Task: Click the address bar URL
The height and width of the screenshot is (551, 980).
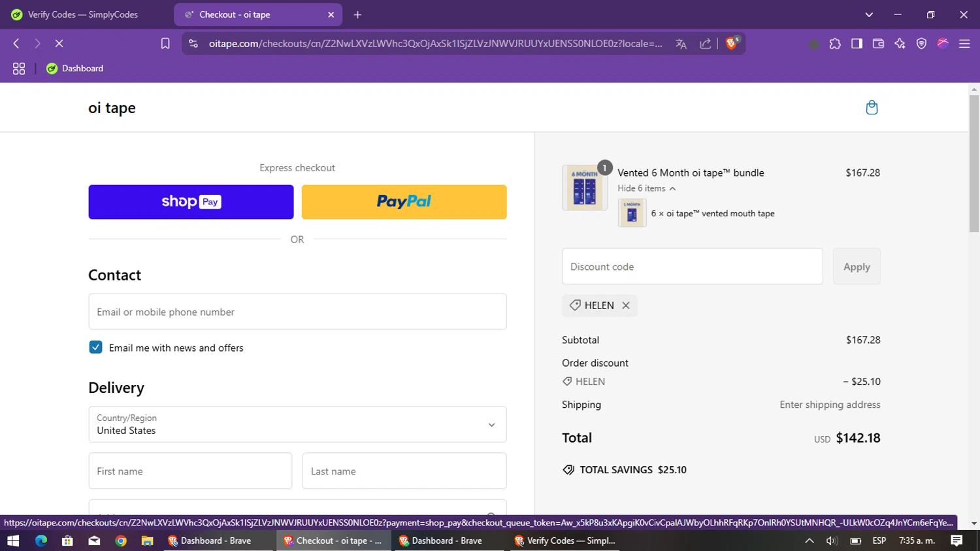Action: (x=435, y=44)
